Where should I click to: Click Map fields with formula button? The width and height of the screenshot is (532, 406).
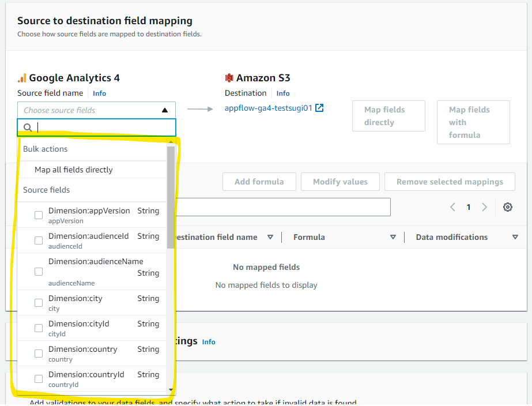point(473,122)
